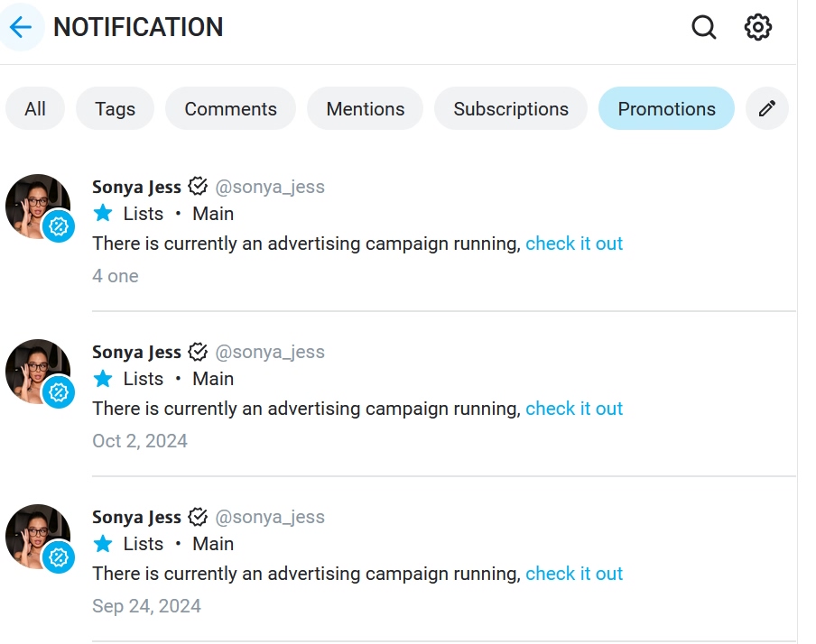Select the Tags filter tab
The image size is (816, 644).
(x=115, y=109)
